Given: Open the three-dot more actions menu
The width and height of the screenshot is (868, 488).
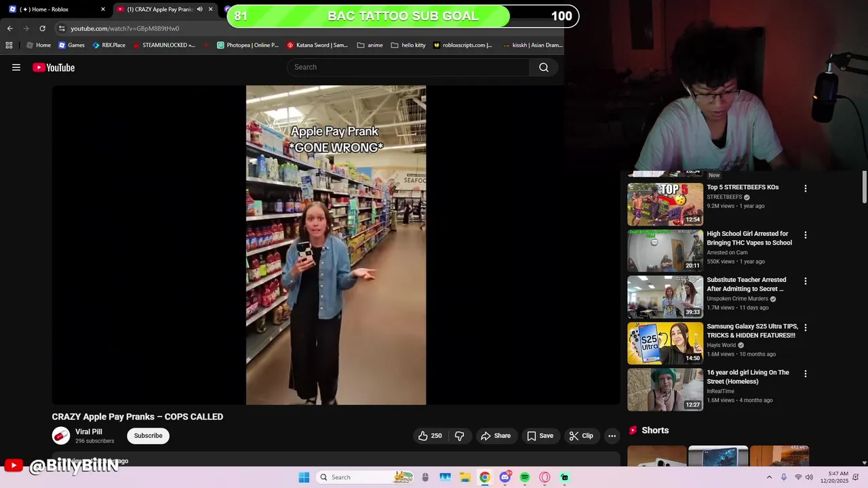Looking at the screenshot, I should (x=612, y=436).
